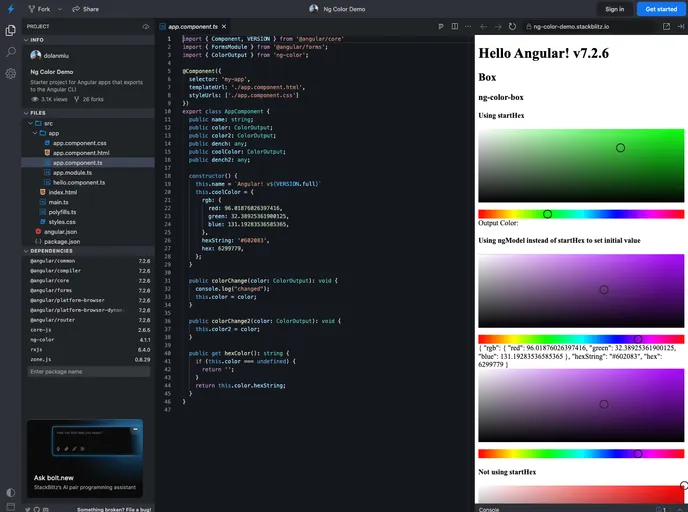Click the Fork button
Viewport: 688px width, 512px height.
tap(39, 9)
